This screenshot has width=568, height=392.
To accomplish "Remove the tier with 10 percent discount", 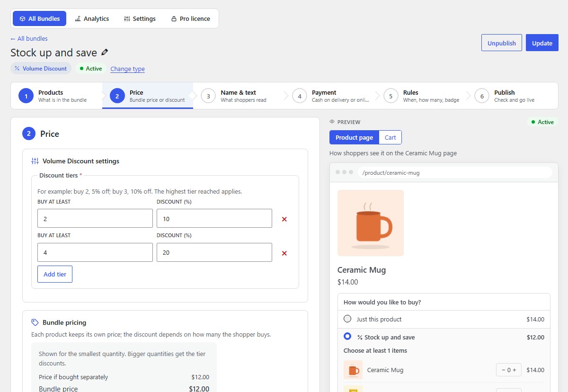I will pos(284,219).
